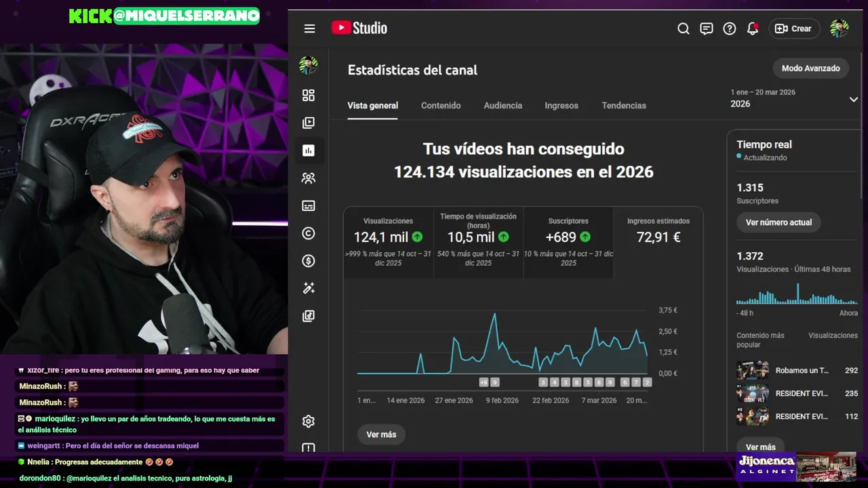Image resolution: width=868 pixels, height=488 pixels.
Task: Click the Estadísticas del canal heading
Action: click(x=412, y=70)
